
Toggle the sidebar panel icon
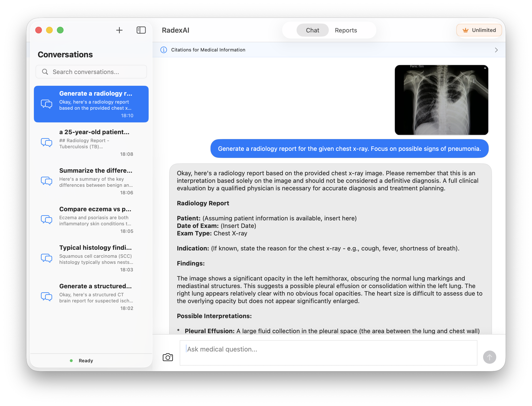141,30
